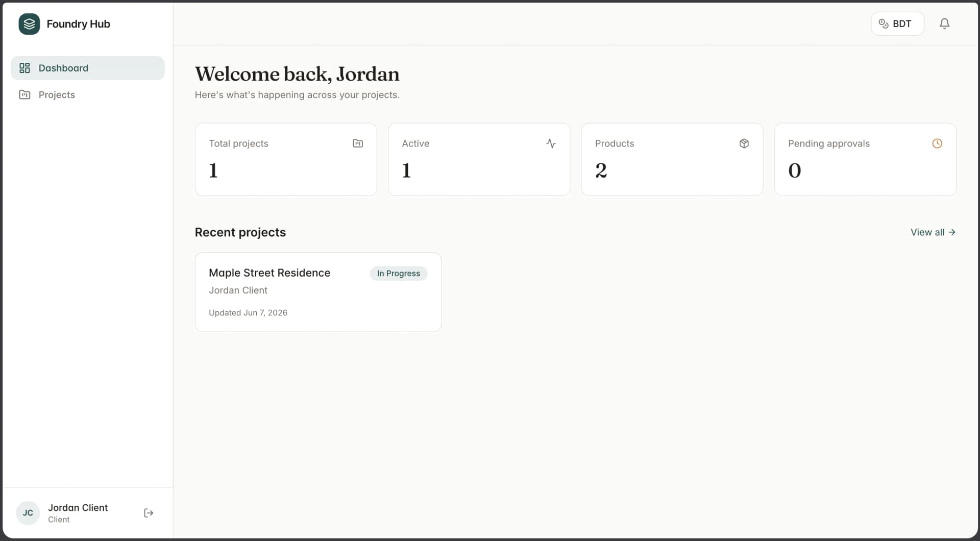The image size is (980, 541).
Task: Click the Pending approvals label
Action: [x=829, y=143]
